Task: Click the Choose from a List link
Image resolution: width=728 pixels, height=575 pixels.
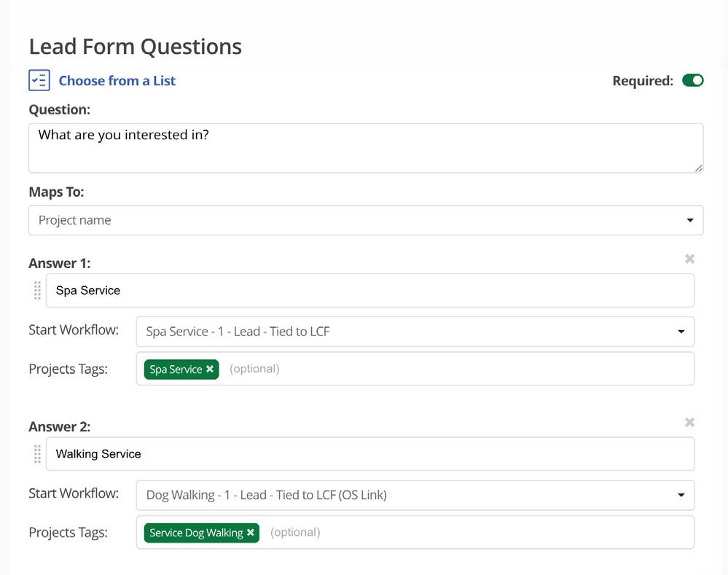Action: 117,81
